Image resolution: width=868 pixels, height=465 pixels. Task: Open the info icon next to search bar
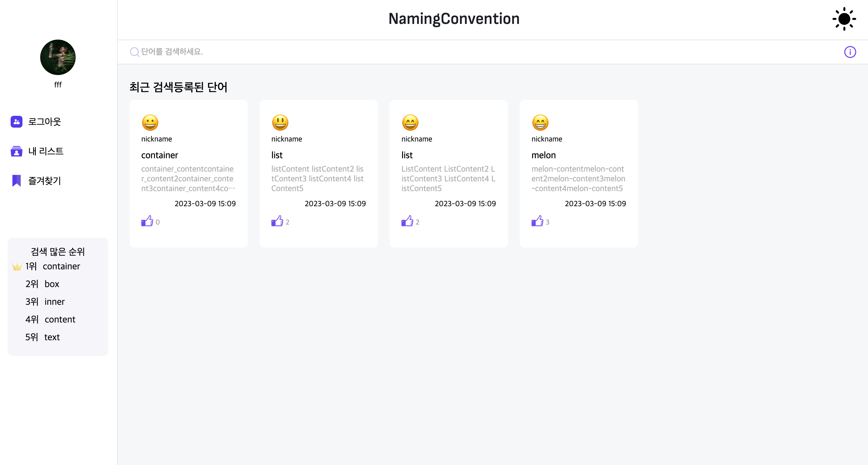point(850,52)
